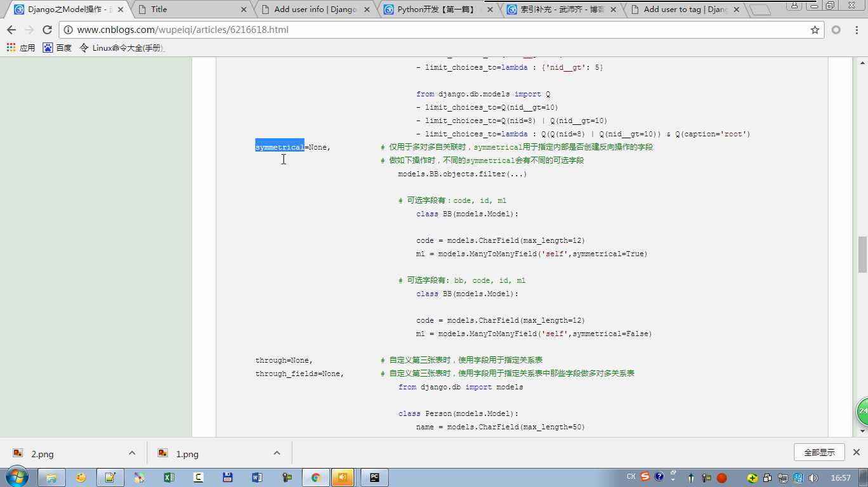868x487 pixels.
Task: Open downloaded file 1.png
Action: click(x=187, y=453)
